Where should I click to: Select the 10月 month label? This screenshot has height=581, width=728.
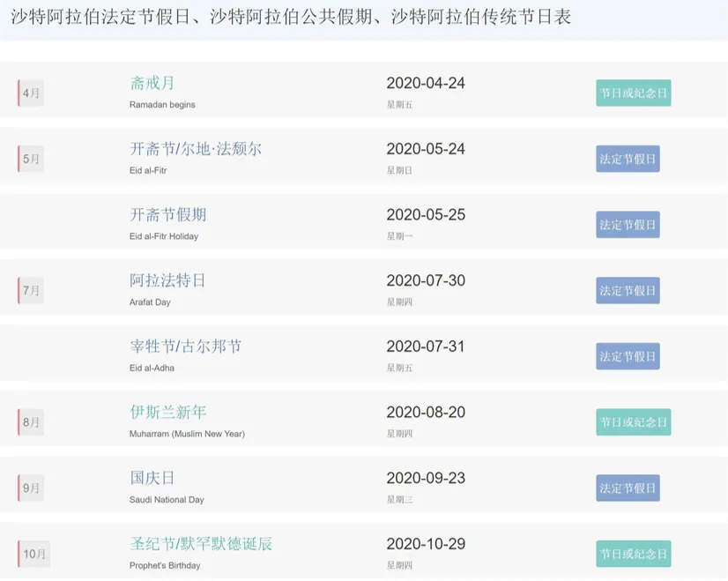[x=33, y=554]
